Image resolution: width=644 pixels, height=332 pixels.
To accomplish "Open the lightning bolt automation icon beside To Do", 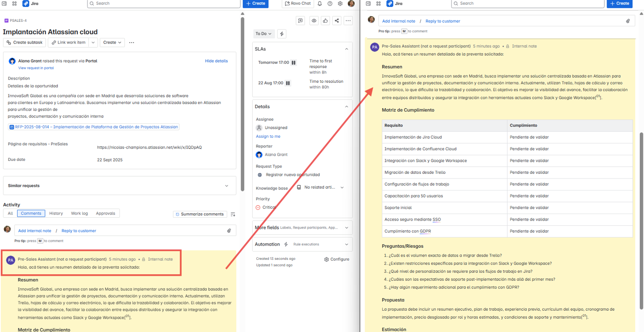I will coord(282,34).
